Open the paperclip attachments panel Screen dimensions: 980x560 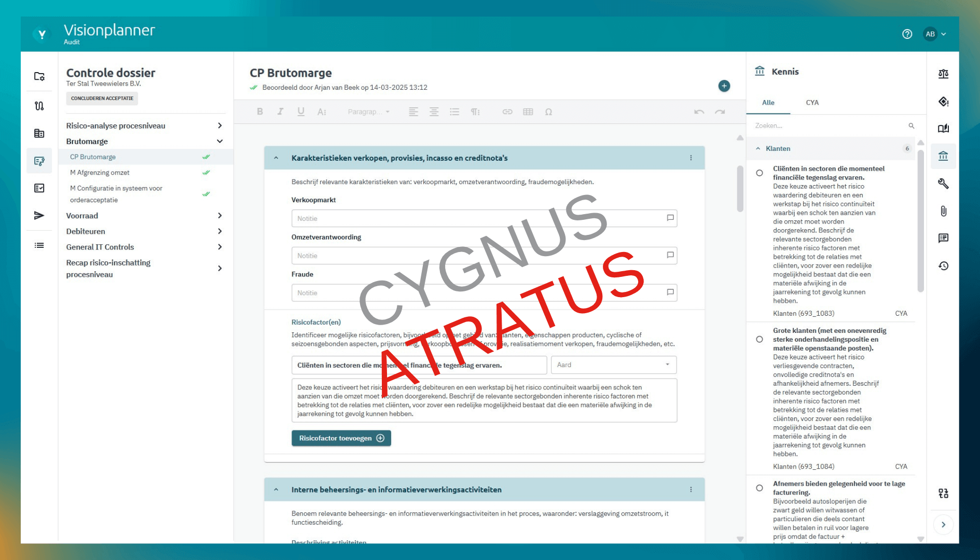click(943, 211)
